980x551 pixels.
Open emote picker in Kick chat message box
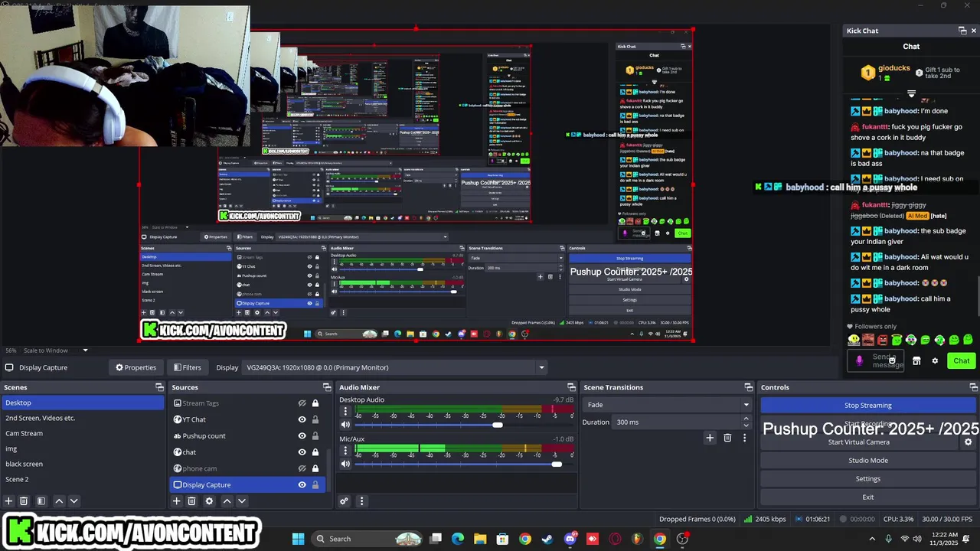click(892, 360)
